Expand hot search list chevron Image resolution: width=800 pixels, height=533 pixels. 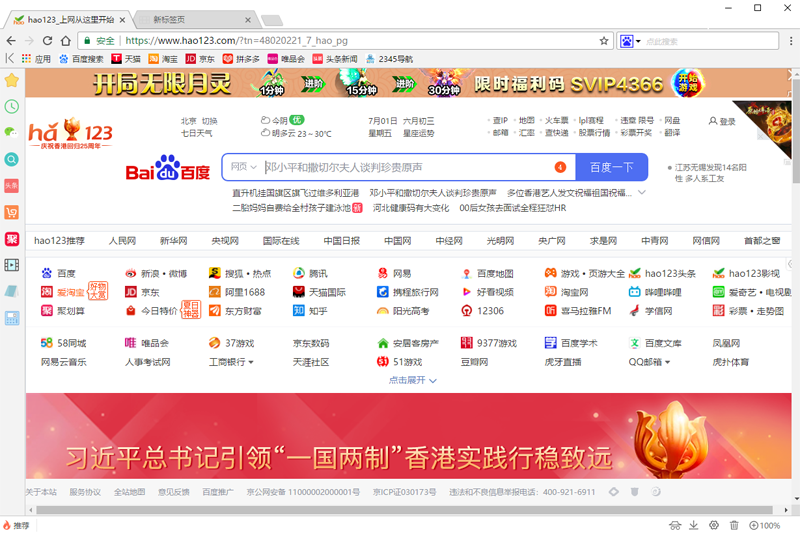(x=642, y=193)
